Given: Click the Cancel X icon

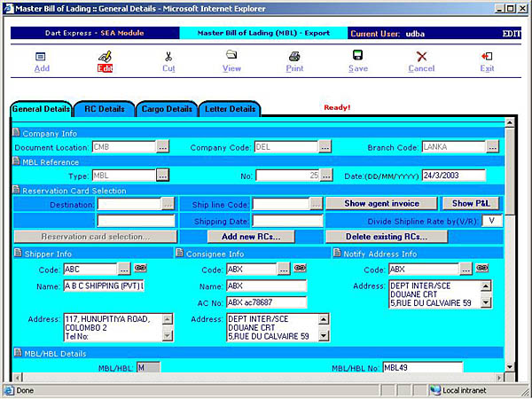Looking at the screenshot, I should click(x=421, y=56).
